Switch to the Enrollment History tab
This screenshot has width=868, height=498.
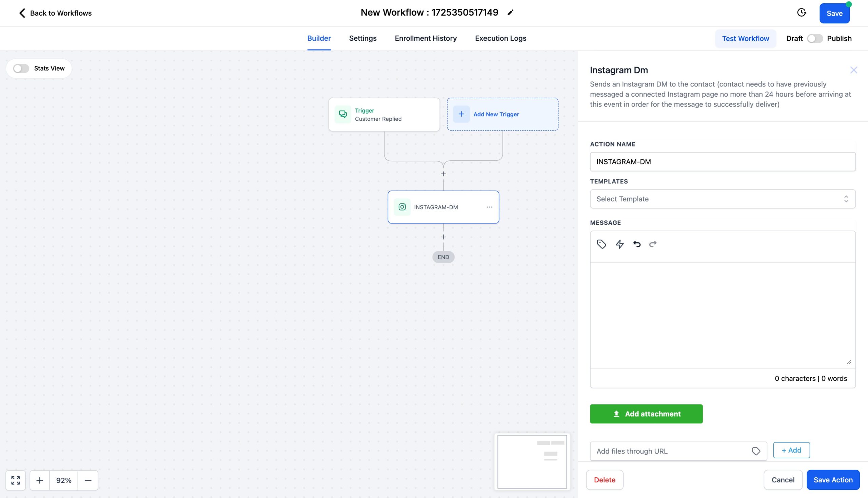426,38
